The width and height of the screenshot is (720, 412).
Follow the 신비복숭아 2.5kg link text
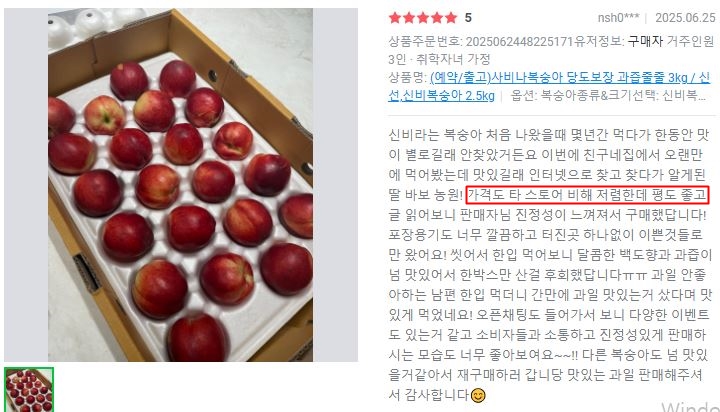click(x=441, y=96)
